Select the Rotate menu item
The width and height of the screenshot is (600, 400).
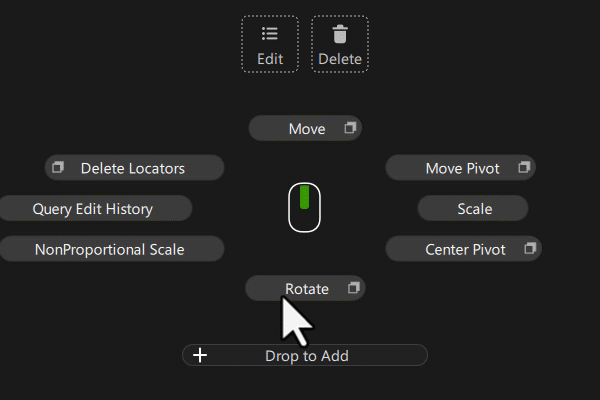pyautogui.click(x=306, y=289)
